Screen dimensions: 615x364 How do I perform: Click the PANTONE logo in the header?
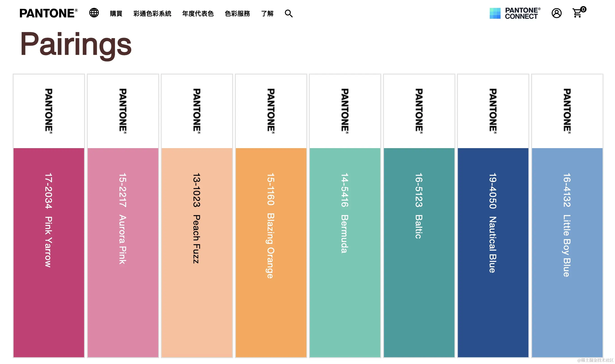pos(49,13)
